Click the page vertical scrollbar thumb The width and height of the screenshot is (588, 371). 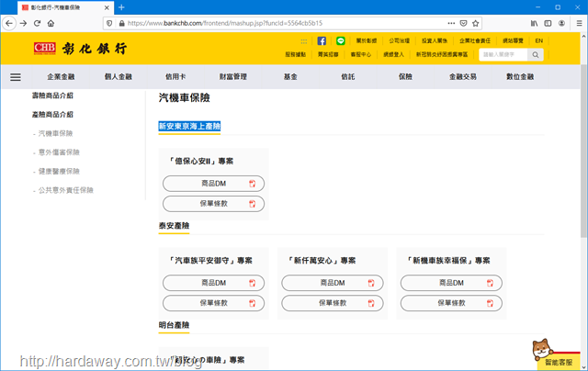click(583, 151)
